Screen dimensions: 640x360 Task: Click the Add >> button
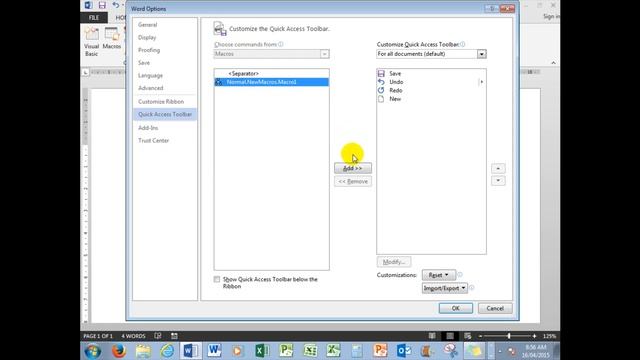pyautogui.click(x=353, y=168)
